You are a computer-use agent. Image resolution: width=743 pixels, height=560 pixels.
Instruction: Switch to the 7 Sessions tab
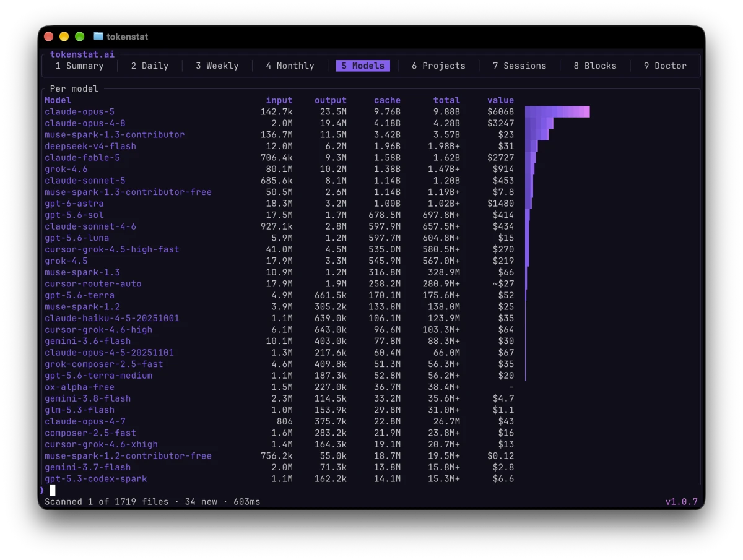coord(519,66)
